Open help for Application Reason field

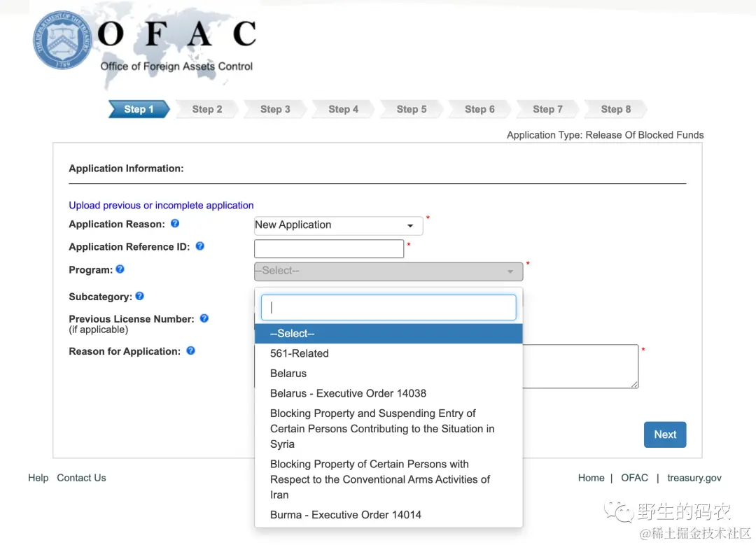pos(174,224)
